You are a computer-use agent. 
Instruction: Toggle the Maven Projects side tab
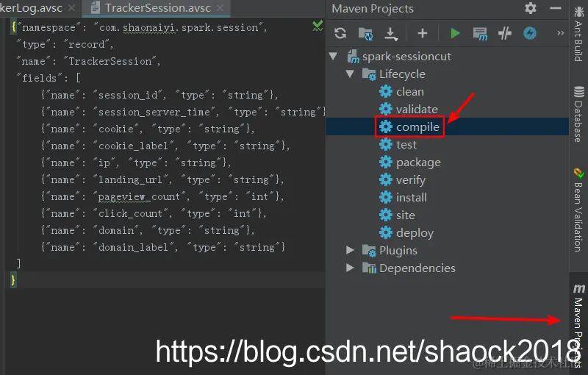point(578,326)
